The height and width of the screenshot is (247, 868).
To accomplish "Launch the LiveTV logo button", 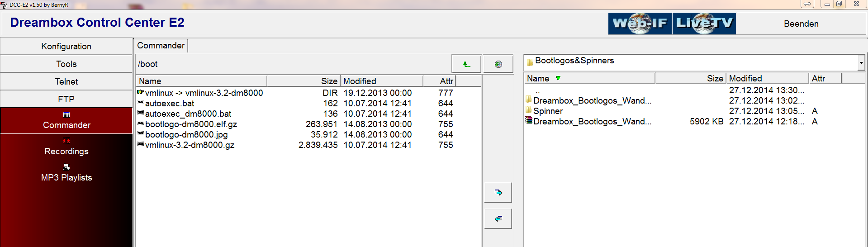I will [704, 24].
